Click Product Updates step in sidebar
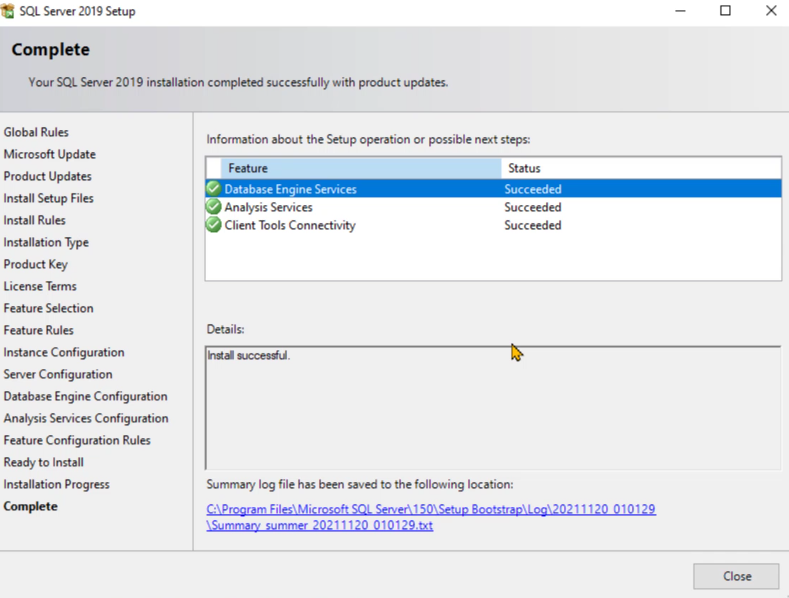 point(48,176)
